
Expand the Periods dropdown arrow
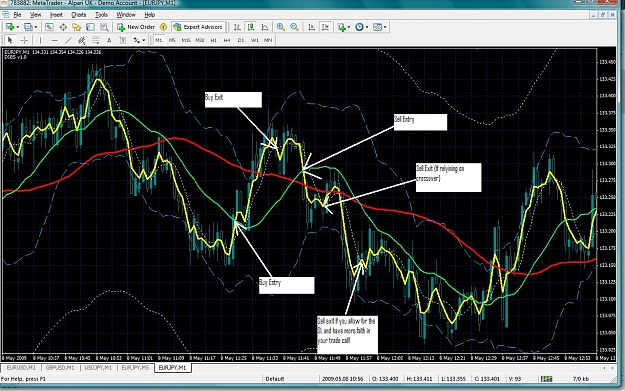367,27
